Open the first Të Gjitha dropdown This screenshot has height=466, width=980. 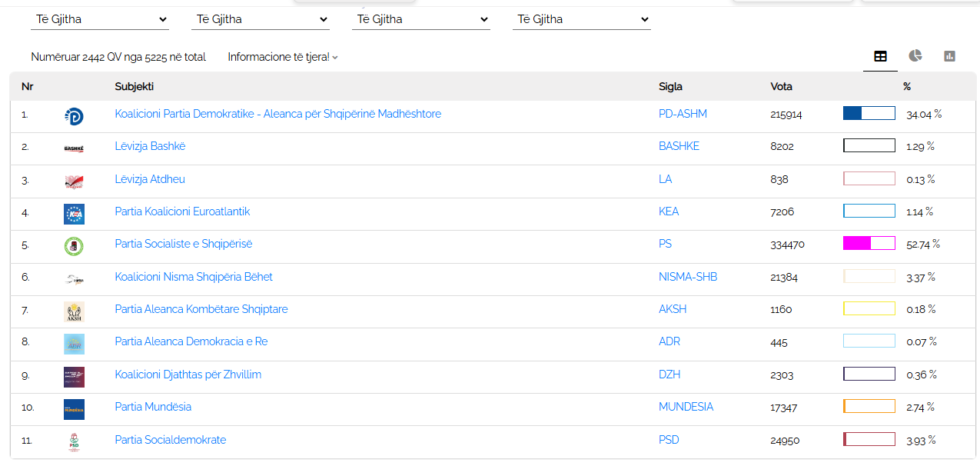[100, 19]
